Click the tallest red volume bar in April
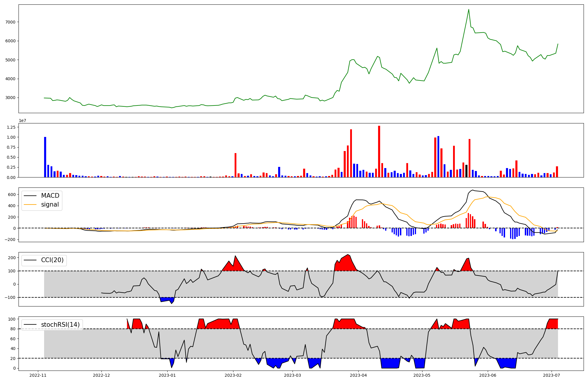Image resolution: width=588 pixels, height=382 pixels. pos(379,151)
